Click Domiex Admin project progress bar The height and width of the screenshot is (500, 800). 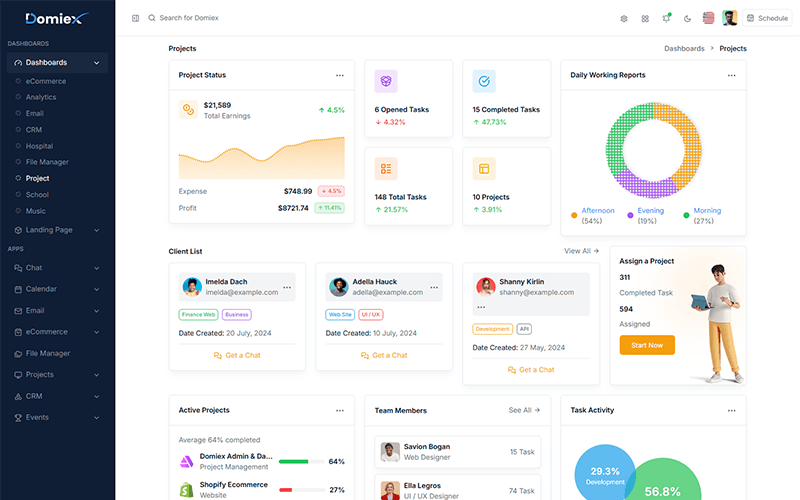click(x=302, y=461)
